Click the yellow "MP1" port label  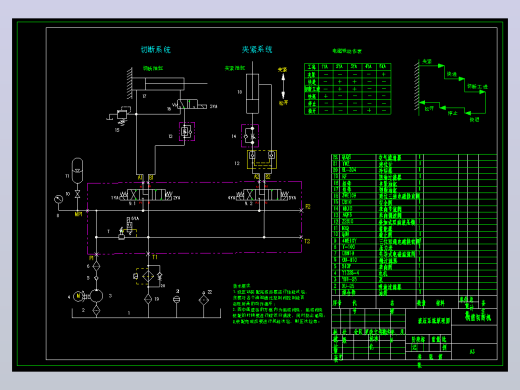point(78,214)
